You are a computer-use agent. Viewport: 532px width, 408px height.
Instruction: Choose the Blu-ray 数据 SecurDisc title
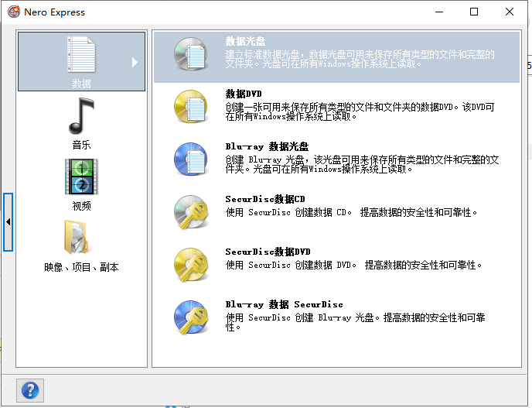284,304
